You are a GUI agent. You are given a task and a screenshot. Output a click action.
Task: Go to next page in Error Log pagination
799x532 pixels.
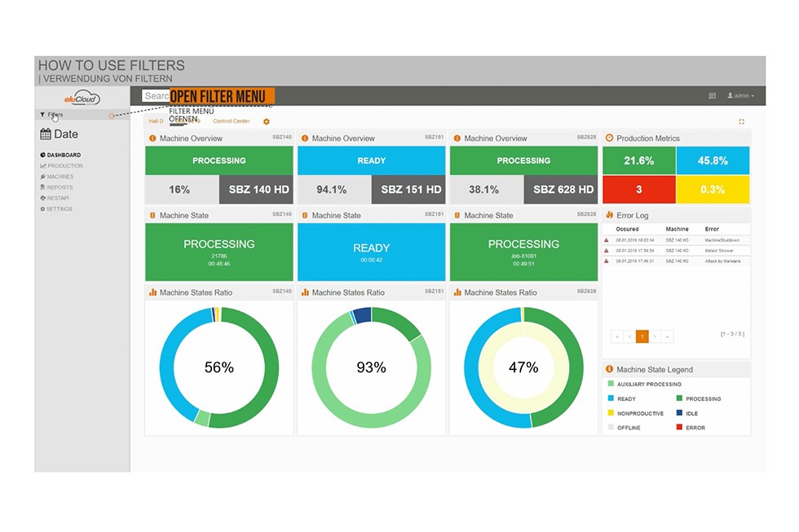655,336
